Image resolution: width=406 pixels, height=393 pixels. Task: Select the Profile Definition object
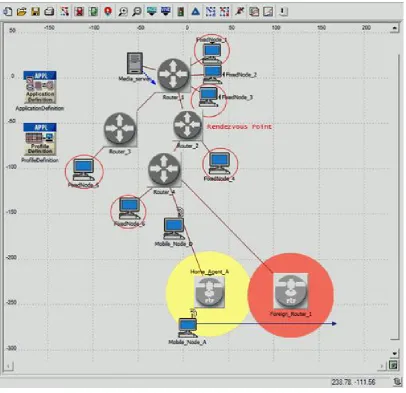tap(40, 139)
